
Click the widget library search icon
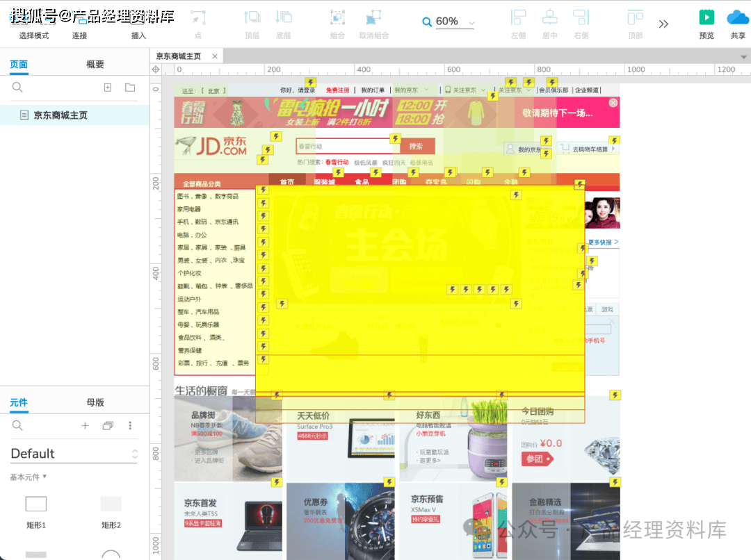pyautogui.click(x=17, y=425)
